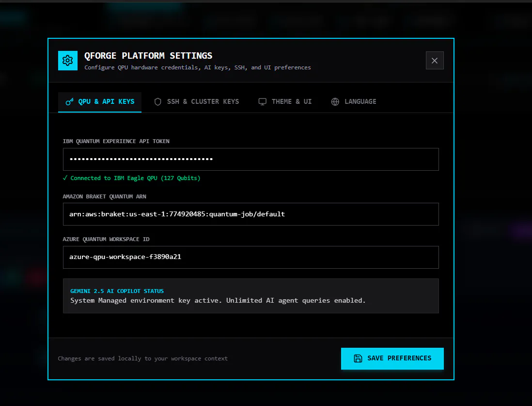
Task: Close the QForge settings dialog
Action: (435, 61)
